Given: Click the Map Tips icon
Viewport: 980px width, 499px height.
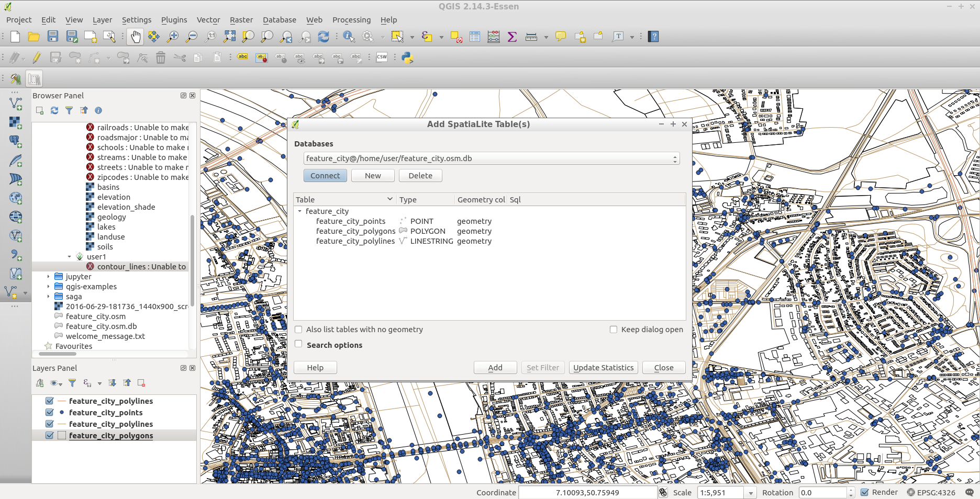Looking at the screenshot, I should pos(561,37).
